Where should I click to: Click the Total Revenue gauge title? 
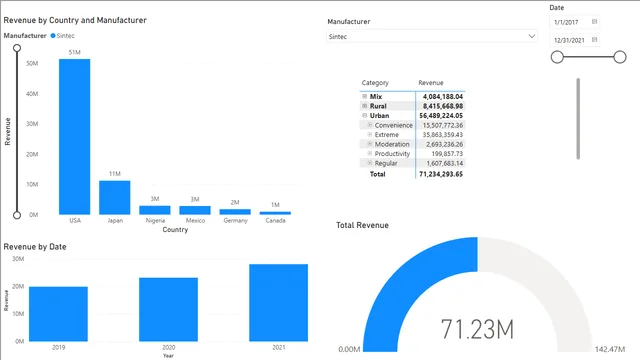[362, 225]
